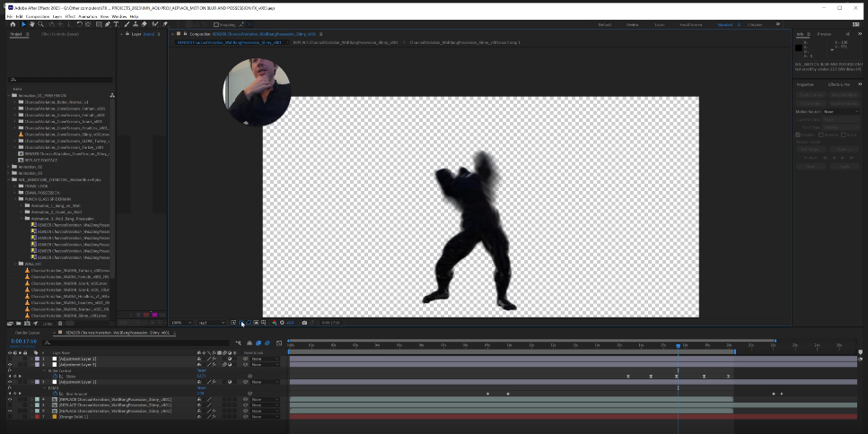The image size is (868, 434).
Task: Select the Type text tool
Action: pyautogui.click(x=116, y=24)
